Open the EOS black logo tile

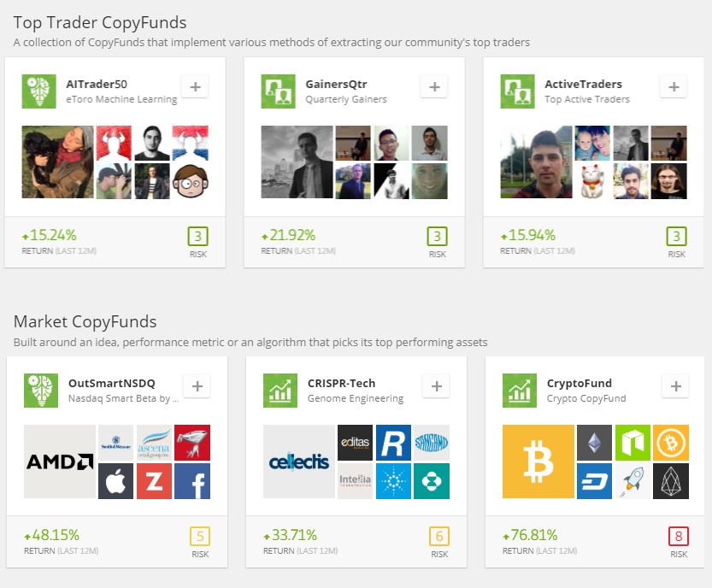coord(671,481)
